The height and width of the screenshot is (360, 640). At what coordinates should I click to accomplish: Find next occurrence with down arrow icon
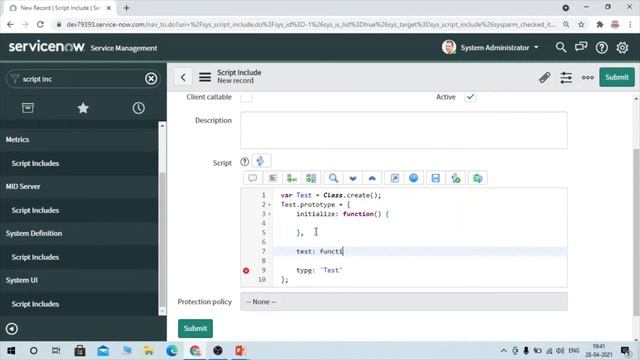(x=353, y=178)
